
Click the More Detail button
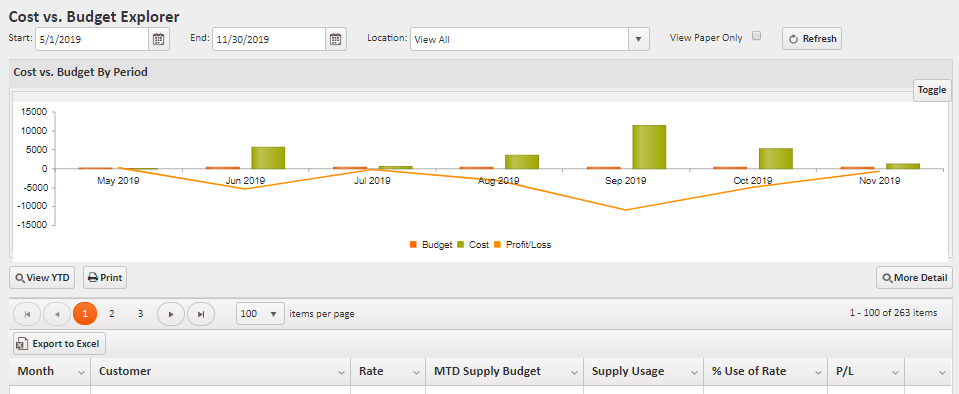[x=914, y=277]
